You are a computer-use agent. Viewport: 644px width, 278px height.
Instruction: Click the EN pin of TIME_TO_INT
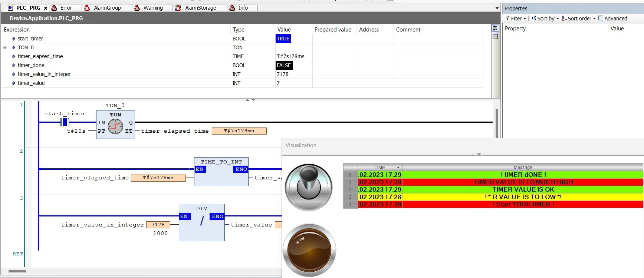[200, 169]
